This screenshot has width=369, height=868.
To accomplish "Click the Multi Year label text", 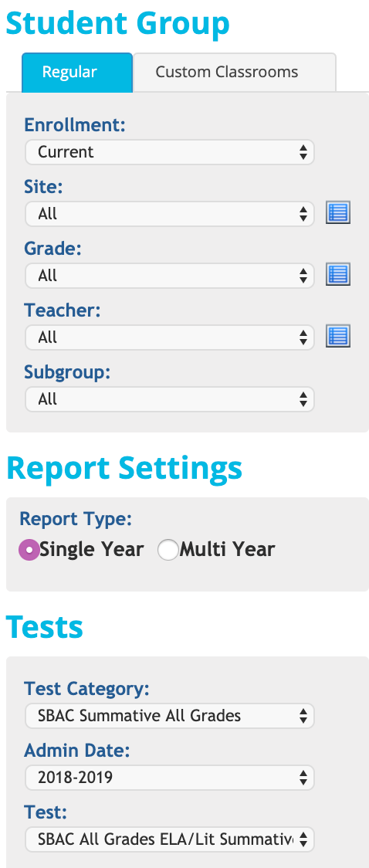I will pos(228,550).
